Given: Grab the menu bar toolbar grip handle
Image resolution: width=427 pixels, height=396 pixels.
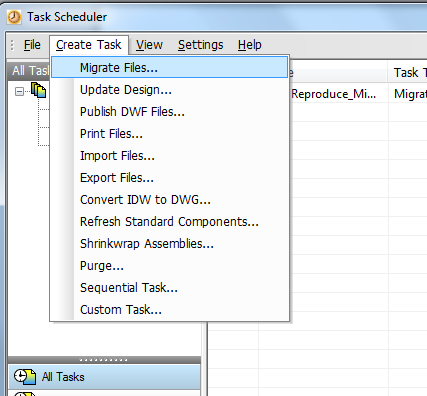Looking at the screenshot, I should tap(12, 45).
